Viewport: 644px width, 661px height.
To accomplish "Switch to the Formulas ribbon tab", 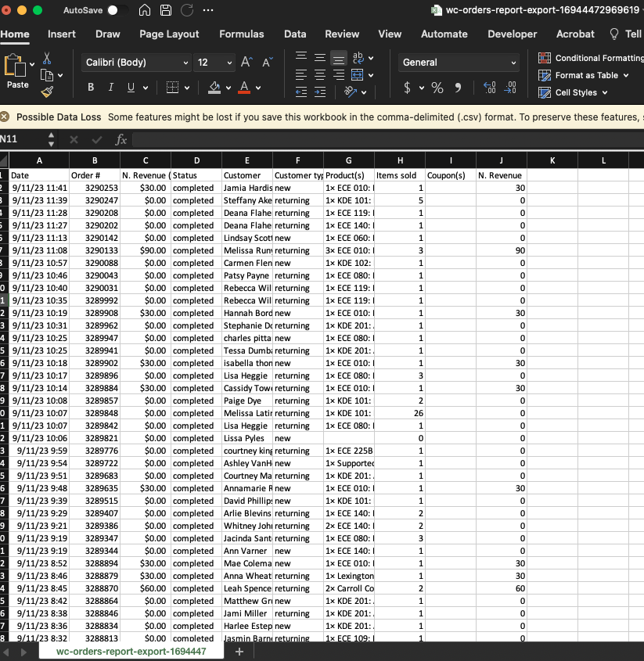I will tap(241, 34).
